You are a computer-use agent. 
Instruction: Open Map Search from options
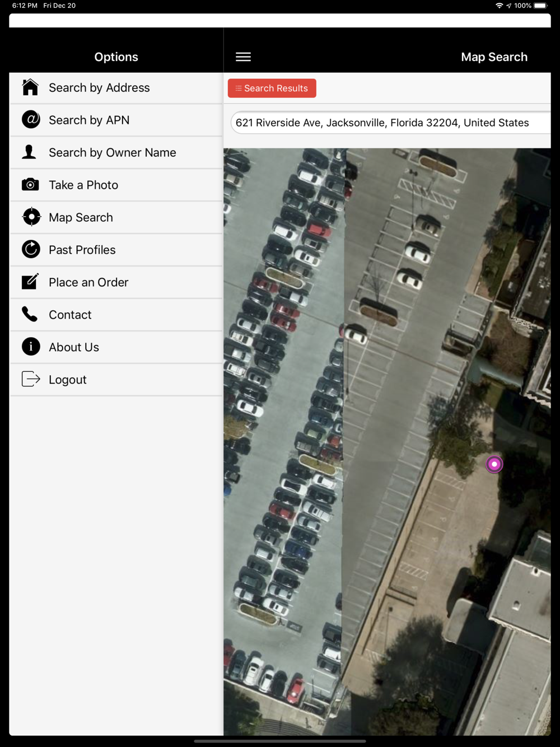(x=116, y=218)
